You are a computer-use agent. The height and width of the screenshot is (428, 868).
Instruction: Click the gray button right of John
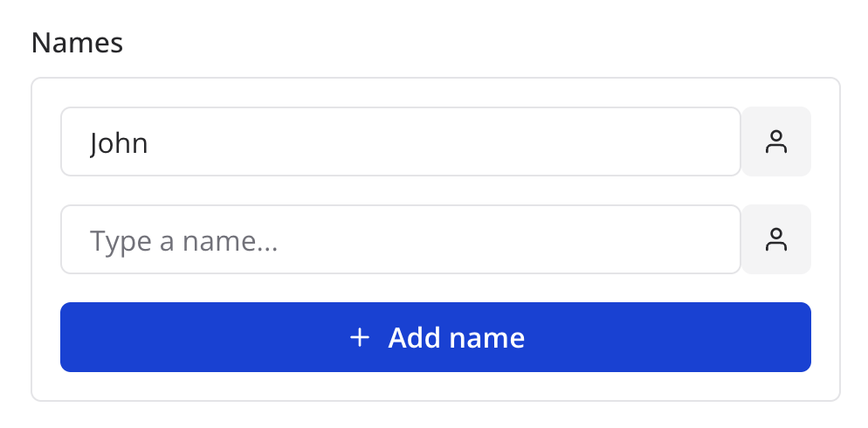coord(776,142)
